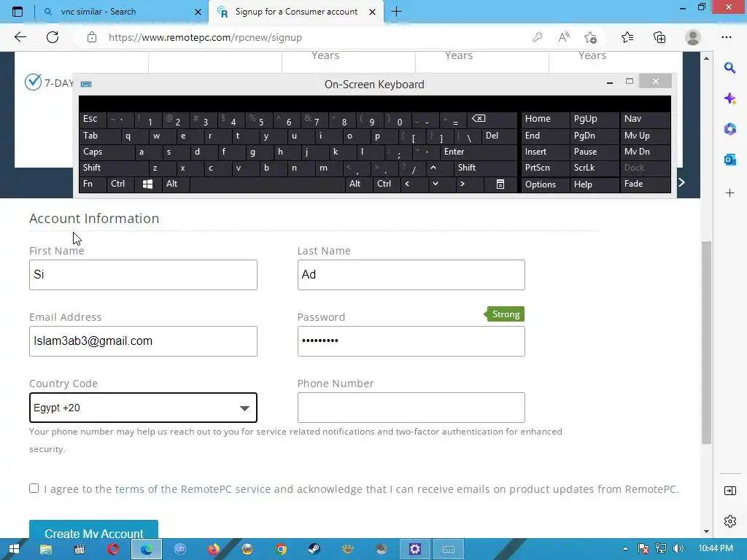
Task: Open Microsoft 365 sidebar icon
Action: [x=729, y=129]
